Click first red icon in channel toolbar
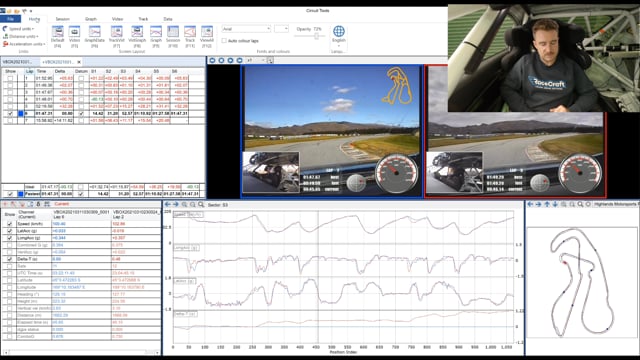The height and width of the screenshot is (360, 640). pyautogui.click(x=5, y=204)
